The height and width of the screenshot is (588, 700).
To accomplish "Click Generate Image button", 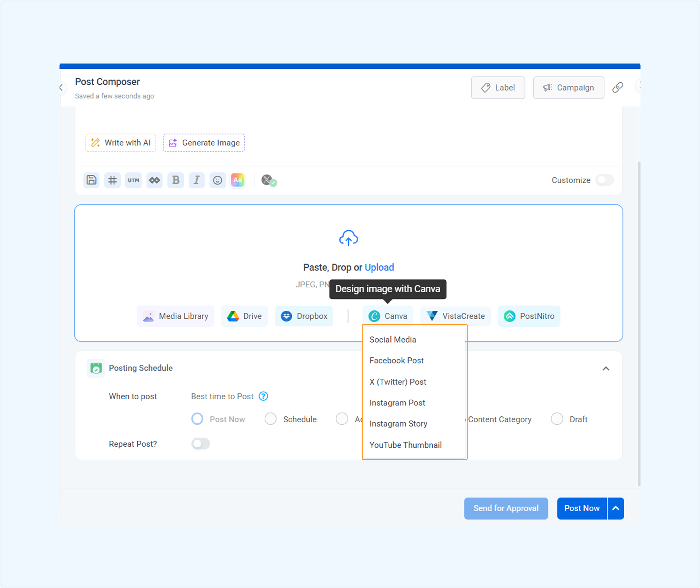I will coord(204,143).
